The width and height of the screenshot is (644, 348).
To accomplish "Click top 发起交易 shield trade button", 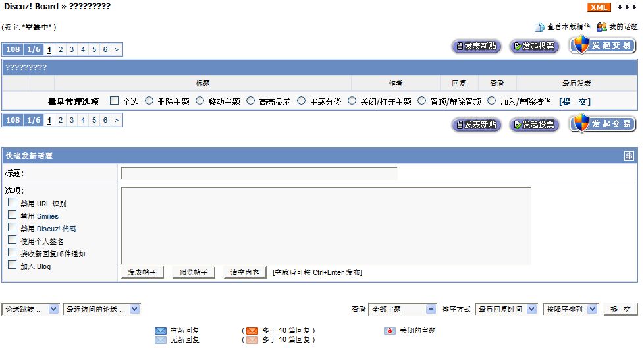I will (603, 45).
